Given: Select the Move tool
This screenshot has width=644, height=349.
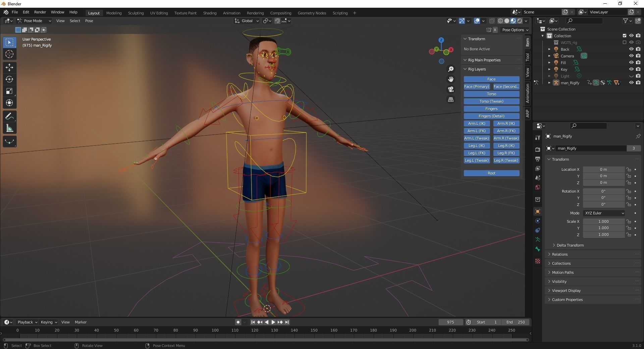Looking at the screenshot, I should click(x=9, y=67).
